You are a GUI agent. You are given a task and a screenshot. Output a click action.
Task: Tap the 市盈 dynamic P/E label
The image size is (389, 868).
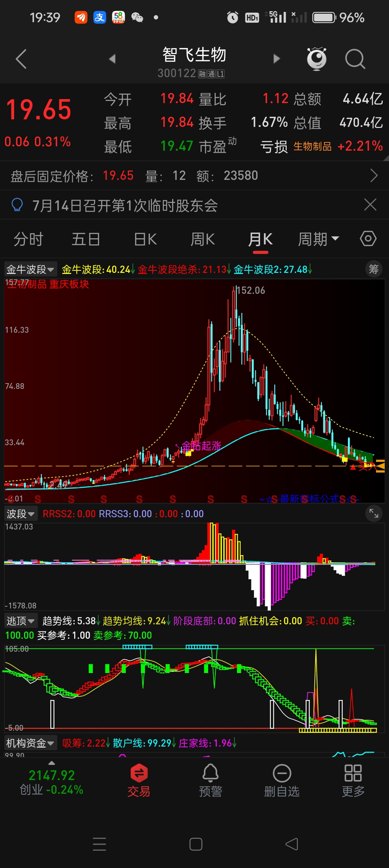[218, 146]
